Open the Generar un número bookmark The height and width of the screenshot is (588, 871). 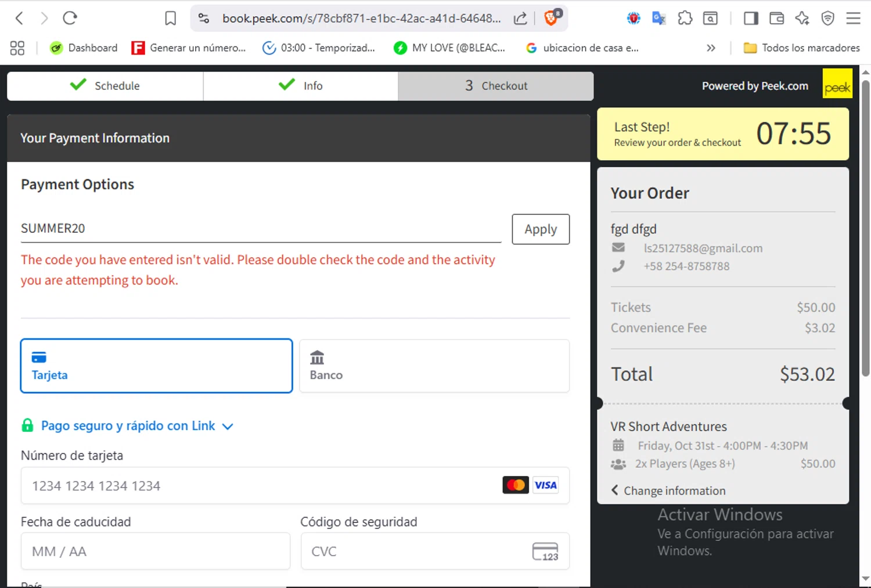pyautogui.click(x=189, y=48)
